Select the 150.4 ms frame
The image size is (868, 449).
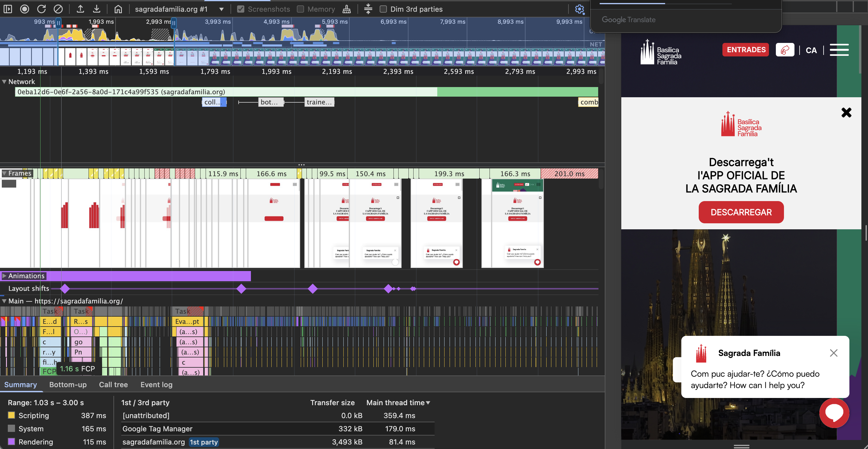[370, 174]
